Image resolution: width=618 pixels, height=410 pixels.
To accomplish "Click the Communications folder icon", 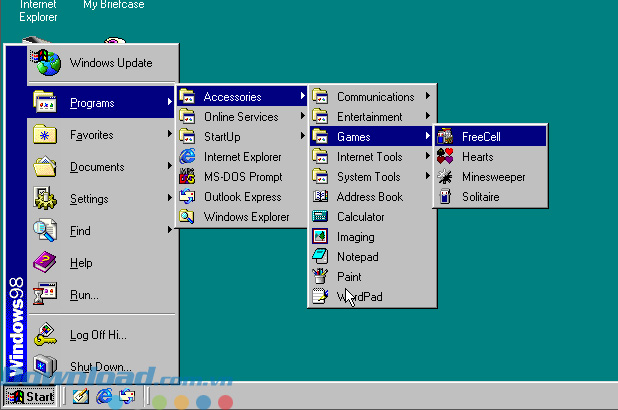I will [320, 96].
